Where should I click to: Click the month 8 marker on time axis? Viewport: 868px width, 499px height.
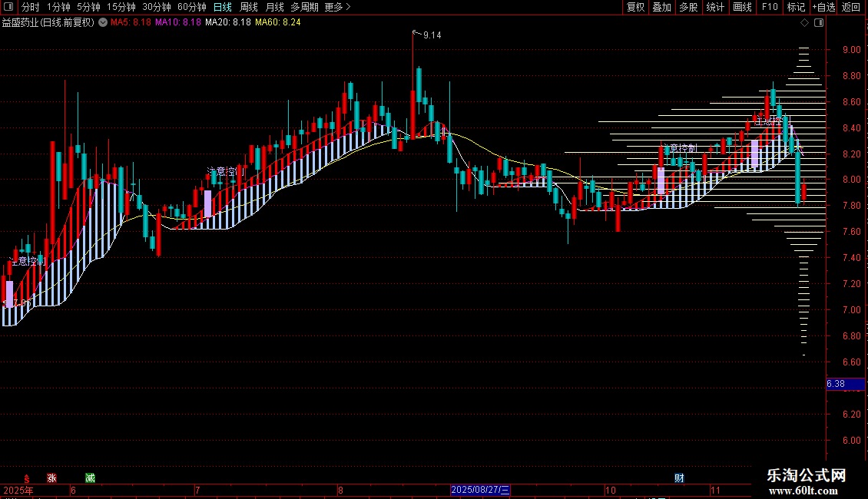[x=340, y=490]
